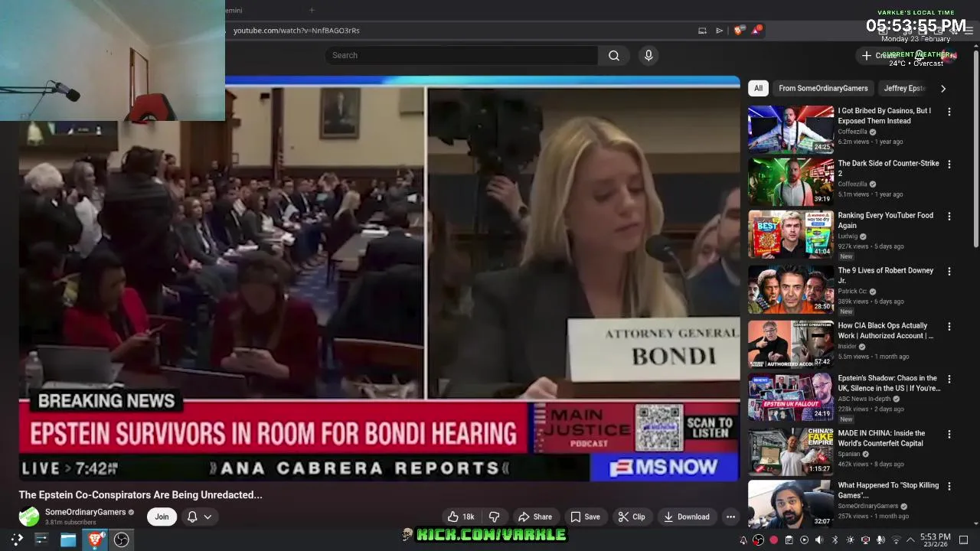Open thumbnail of 'What Happened To Stop Killing Games'
Image resolution: width=980 pixels, height=551 pixels.
coord(791,504)
